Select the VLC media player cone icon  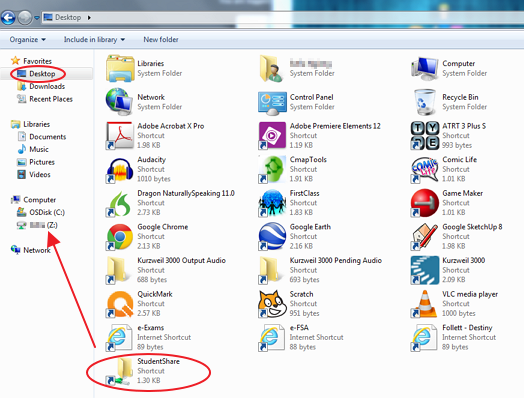coord(424,304)
